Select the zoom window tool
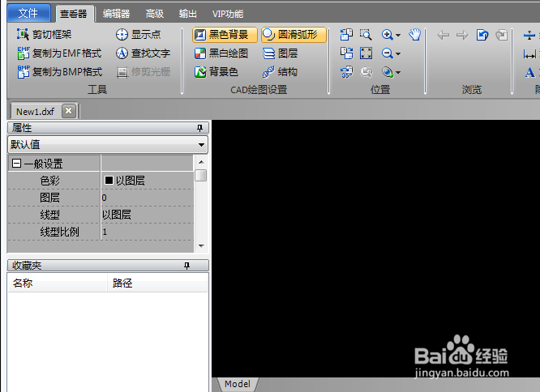Viewport: 540px width, 392px height. 366,34
